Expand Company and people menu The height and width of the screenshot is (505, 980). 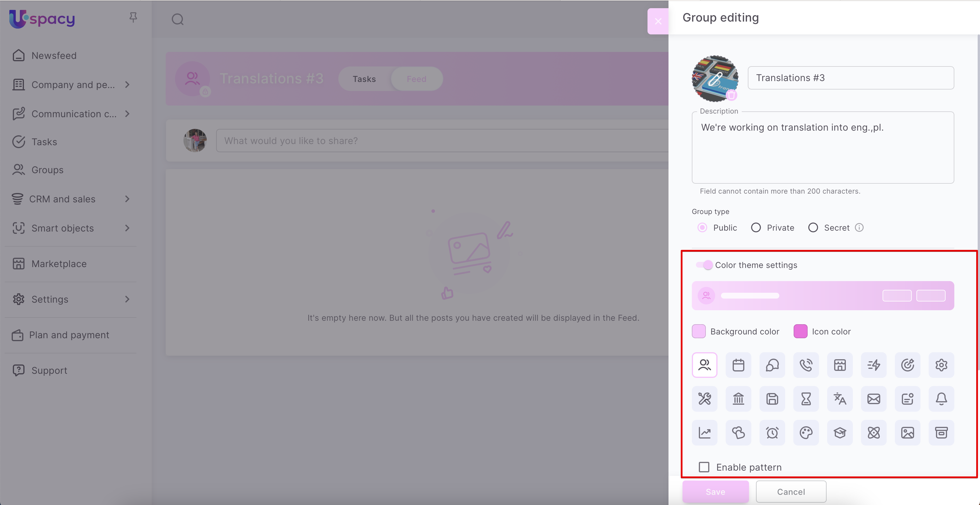click(x=72, y=85)
